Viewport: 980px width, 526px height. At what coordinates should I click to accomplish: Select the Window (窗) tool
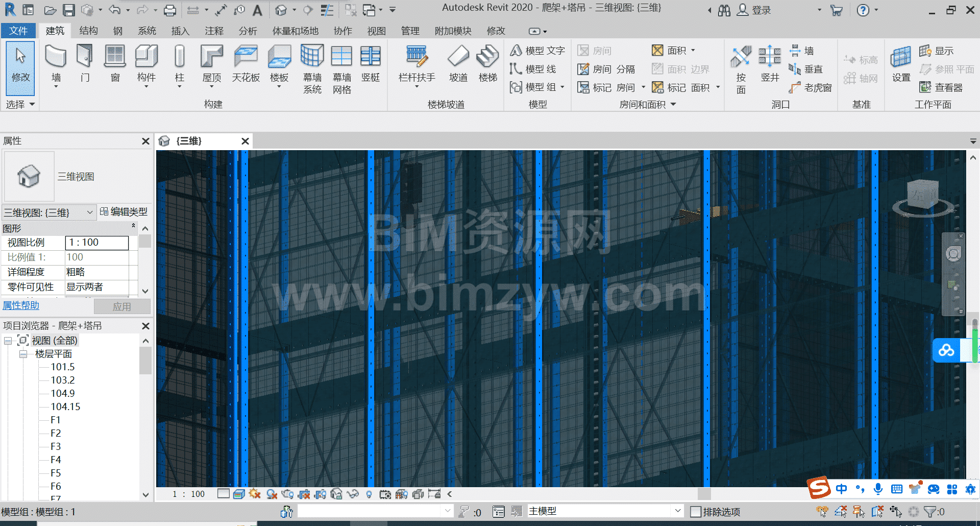click(x=115, y=64)
